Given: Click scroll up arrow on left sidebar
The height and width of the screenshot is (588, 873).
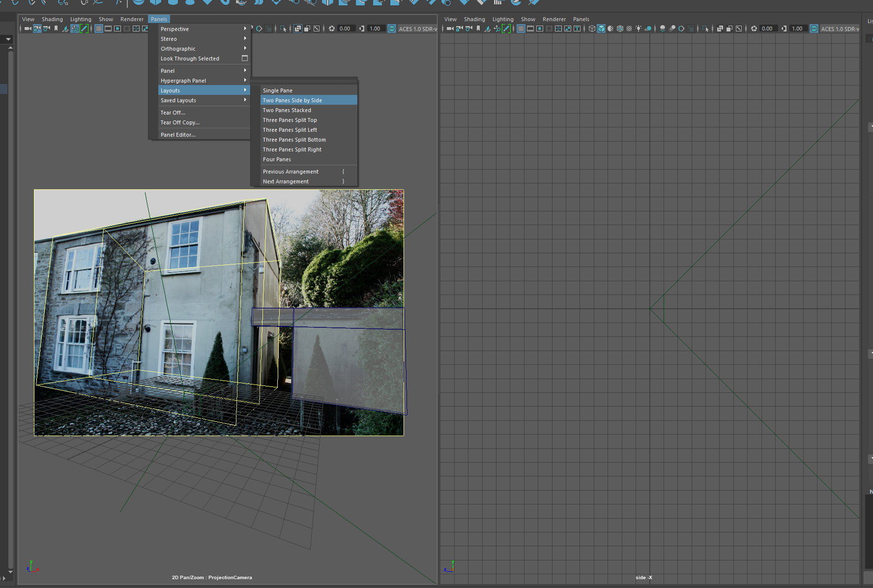Looking at the screenshot, I should pos(10,48).
